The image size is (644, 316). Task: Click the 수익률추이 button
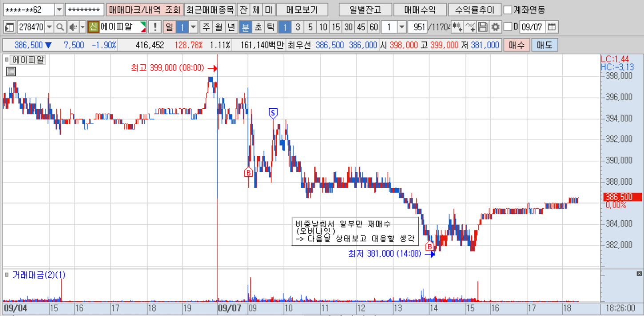475,10
